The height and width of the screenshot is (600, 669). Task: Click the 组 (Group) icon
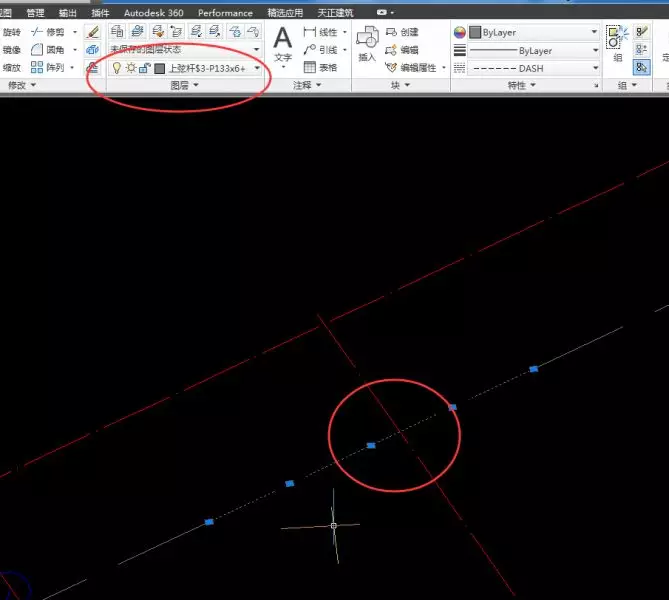coord(617,39)
